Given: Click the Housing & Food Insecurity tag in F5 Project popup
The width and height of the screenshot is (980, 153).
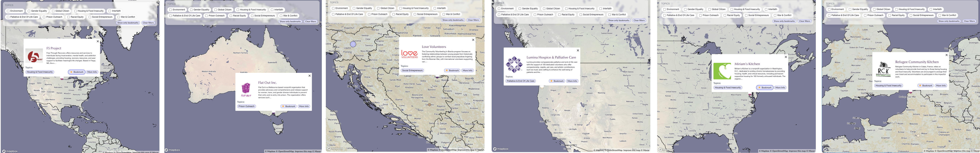Looking at the screenshot, I should (40, 72).
